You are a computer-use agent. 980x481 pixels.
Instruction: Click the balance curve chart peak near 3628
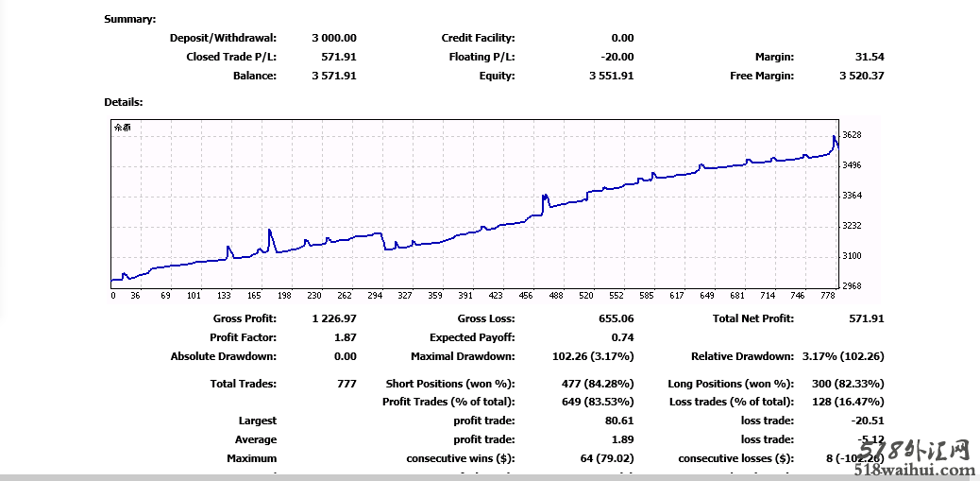[x=835, y=139]
